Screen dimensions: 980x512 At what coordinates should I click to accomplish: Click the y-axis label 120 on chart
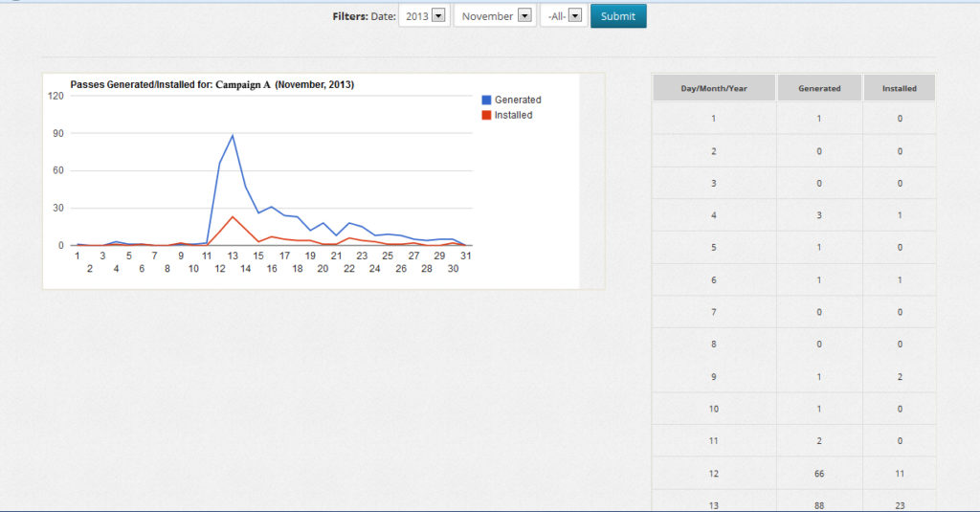pos(56,96)
